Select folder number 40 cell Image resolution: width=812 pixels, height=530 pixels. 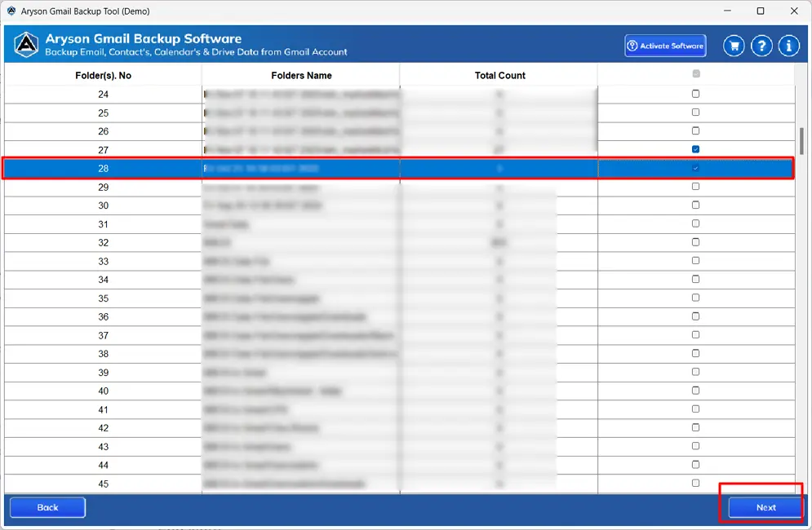[x=103, y=391]
